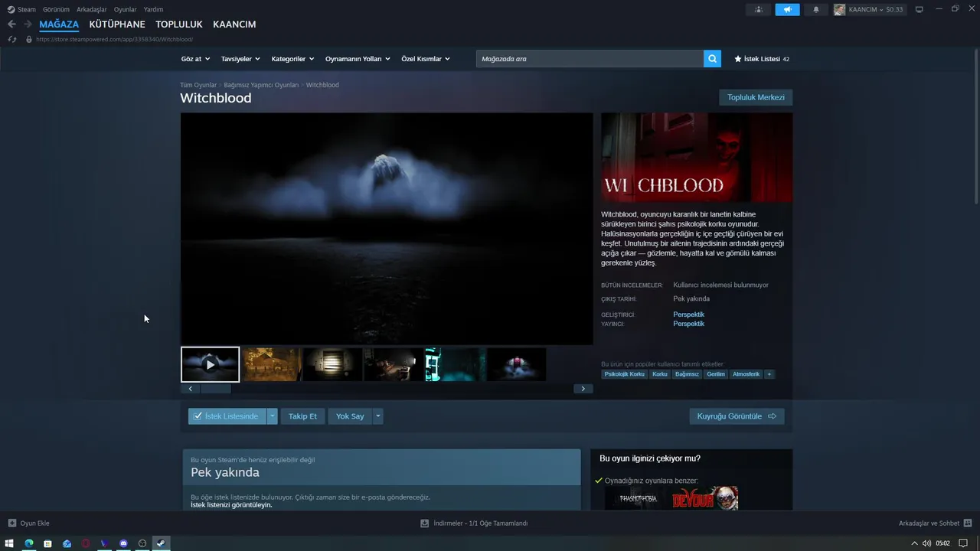Switch to the KÜTÜPHANE tab

coord(117,24)
